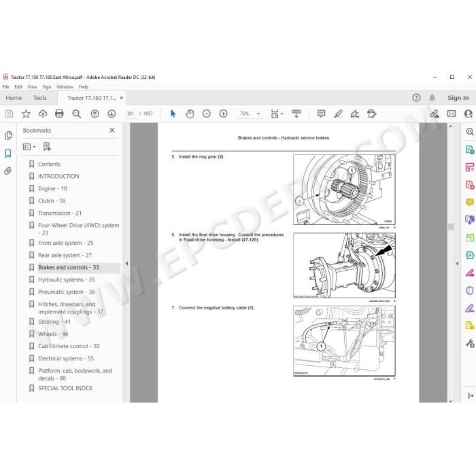Viewport: 476px width, 476px height.
Task: Click the page number input field
Action: (x=131, y=114)
